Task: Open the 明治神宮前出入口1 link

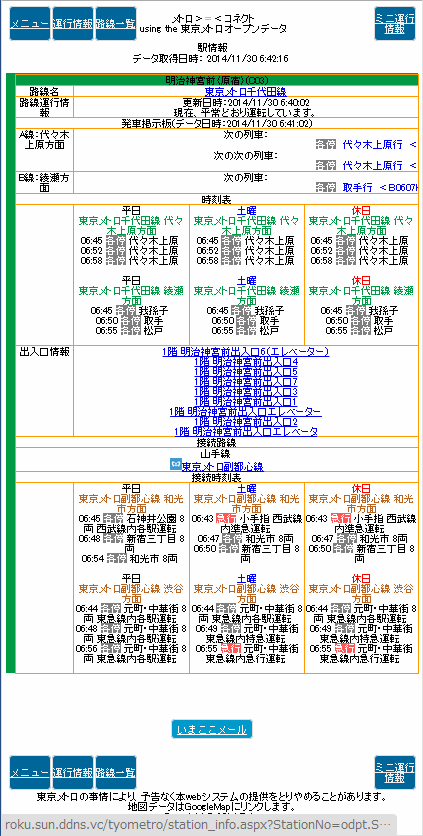Action: click(245, 401)
